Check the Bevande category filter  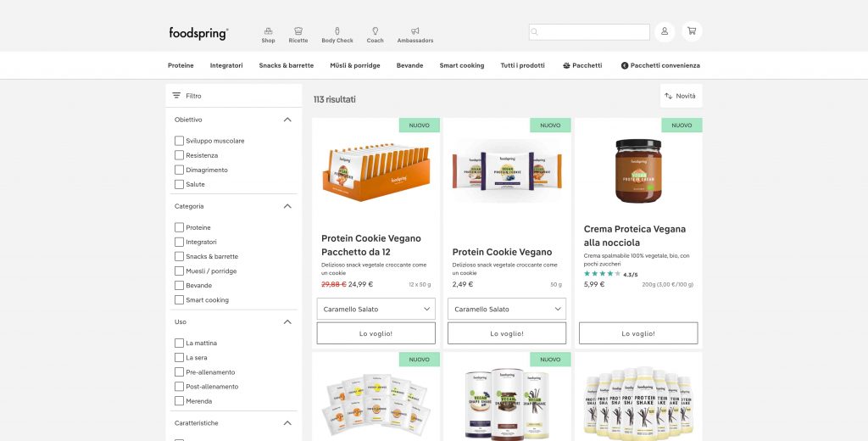[x=180, y=285]
